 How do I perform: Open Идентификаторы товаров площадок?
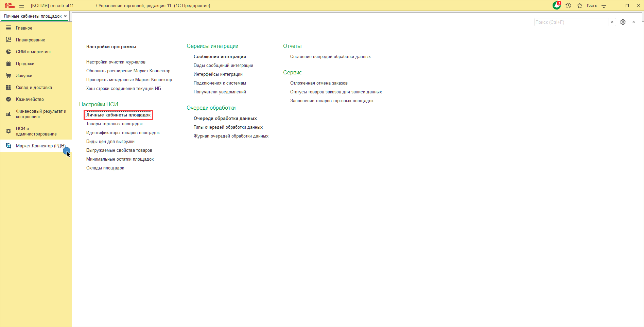pyautogui.click(x=123, y=132)
